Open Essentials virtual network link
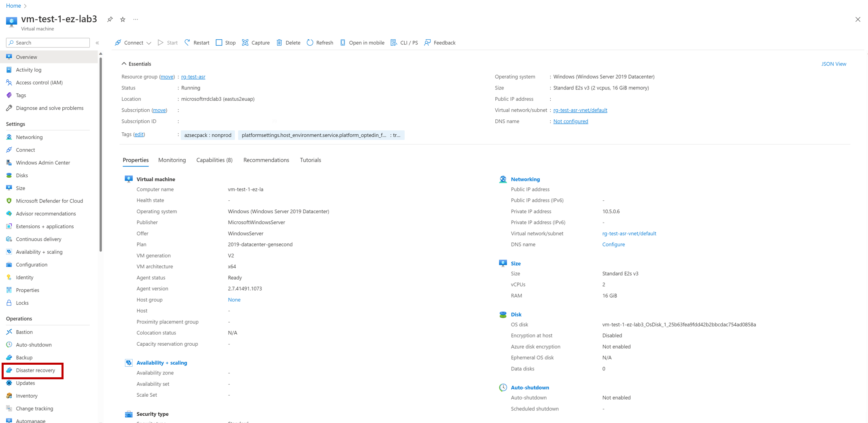This screenshot has width=868, height=423. point(580,110)
